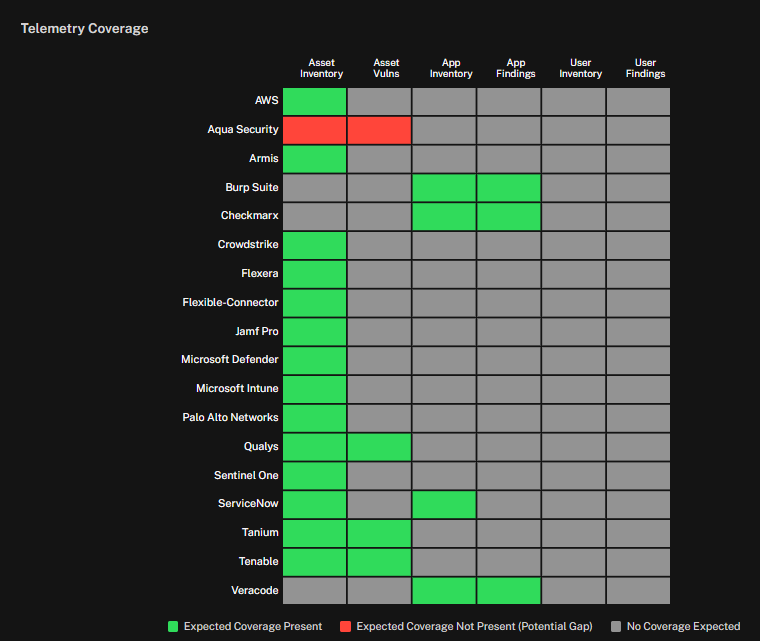Click the No Coverage Expected legend label
Screen dimensions: 760x641
click(683, 626)
